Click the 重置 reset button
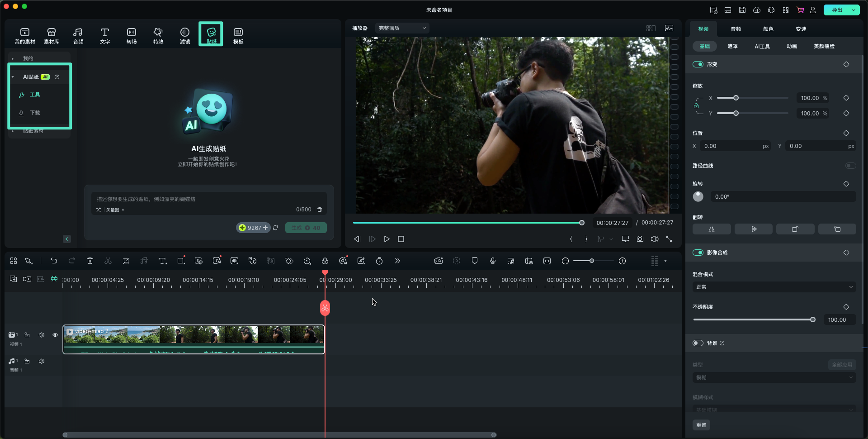 click(x=701, y=425)
